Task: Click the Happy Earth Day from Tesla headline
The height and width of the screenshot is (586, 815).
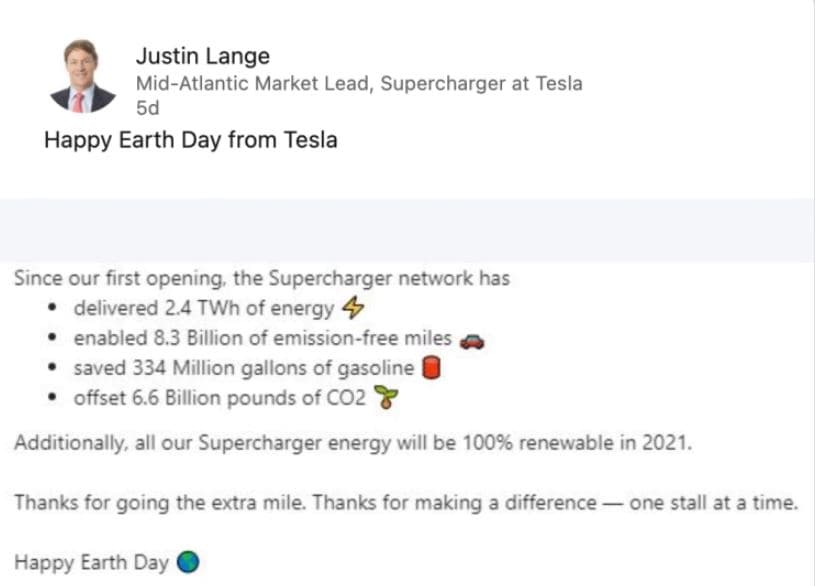Action: pos(190,140)
